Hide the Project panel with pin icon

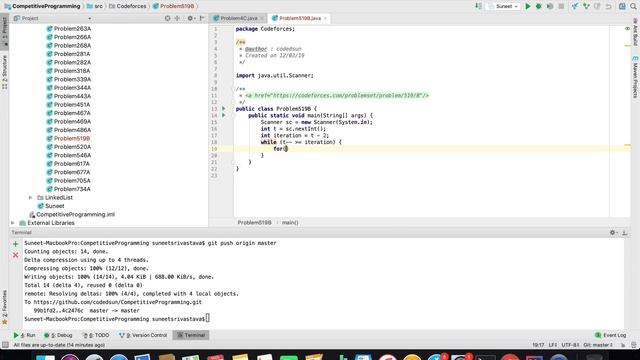(202, 18)
